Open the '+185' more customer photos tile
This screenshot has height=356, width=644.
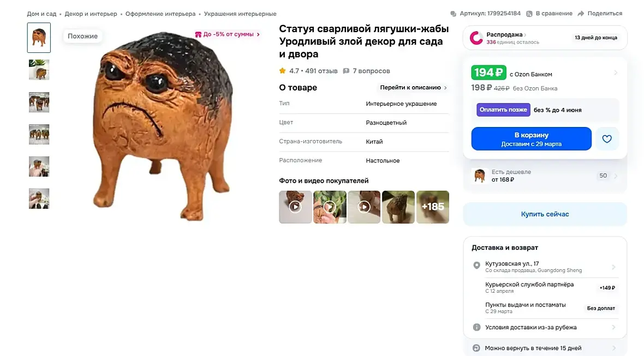[x=433, y=207]
